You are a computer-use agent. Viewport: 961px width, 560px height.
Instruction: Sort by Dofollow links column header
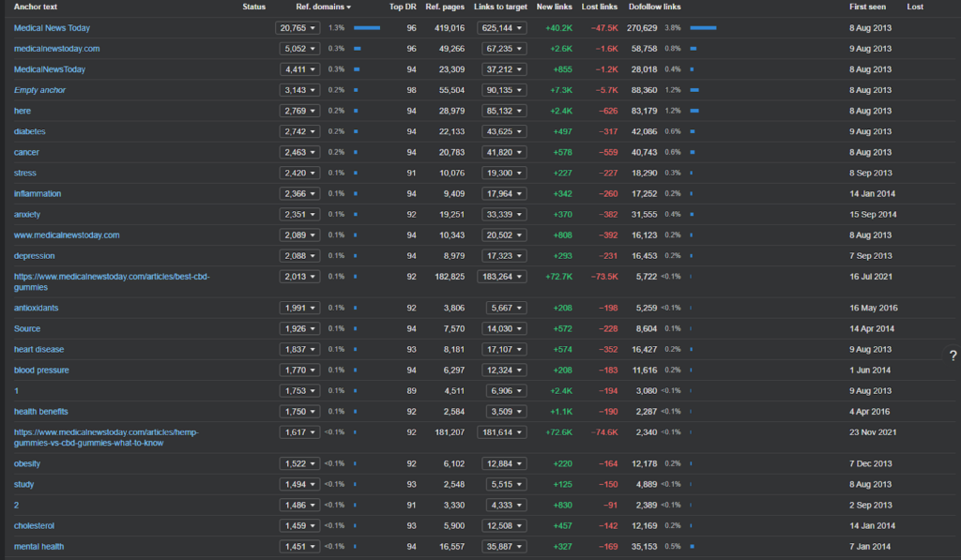[654, 7]
